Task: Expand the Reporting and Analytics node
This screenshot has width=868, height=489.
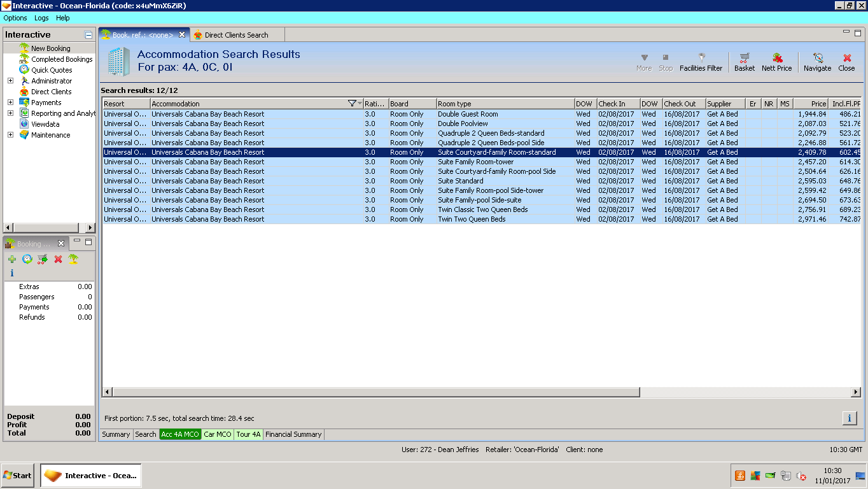Action: [10, 113]
